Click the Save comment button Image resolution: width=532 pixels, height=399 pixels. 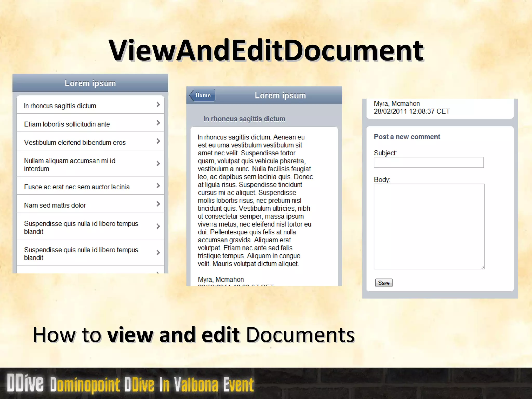pos(384,283)
